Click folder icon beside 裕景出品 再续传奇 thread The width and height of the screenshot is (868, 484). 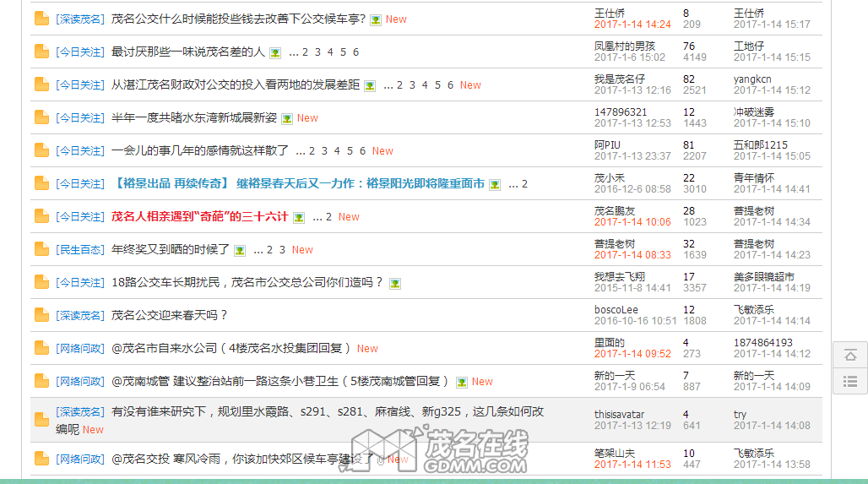click(41, 183)
